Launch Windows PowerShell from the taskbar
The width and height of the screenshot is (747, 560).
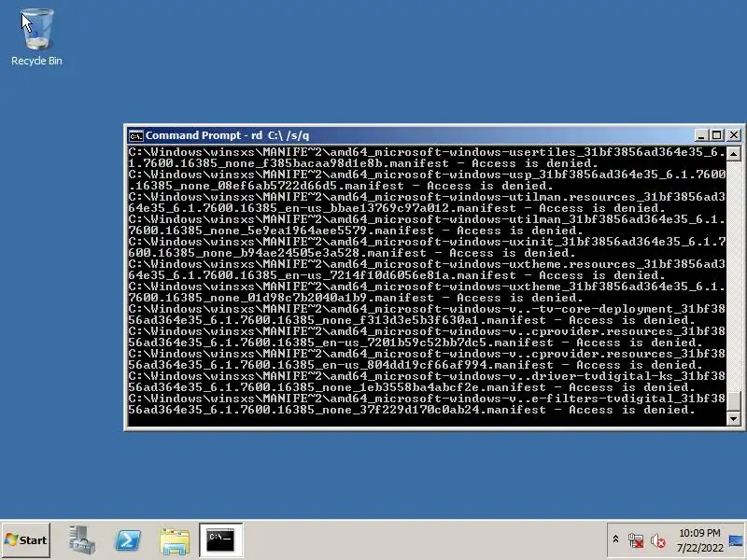point(128,540)
